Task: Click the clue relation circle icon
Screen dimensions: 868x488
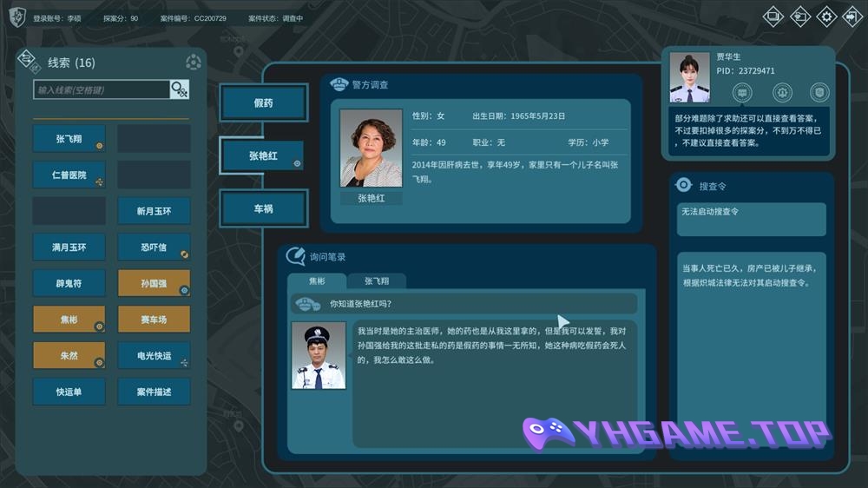Action: pos(194,62)
